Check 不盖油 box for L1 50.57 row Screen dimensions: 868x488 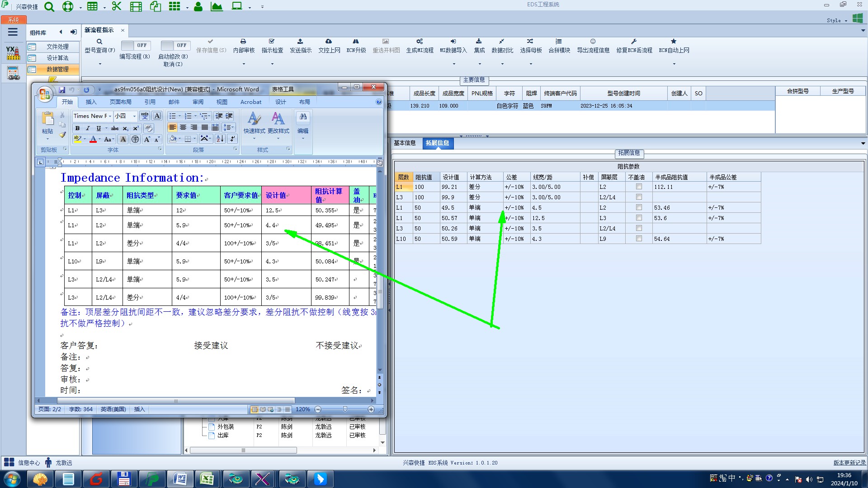639,218
